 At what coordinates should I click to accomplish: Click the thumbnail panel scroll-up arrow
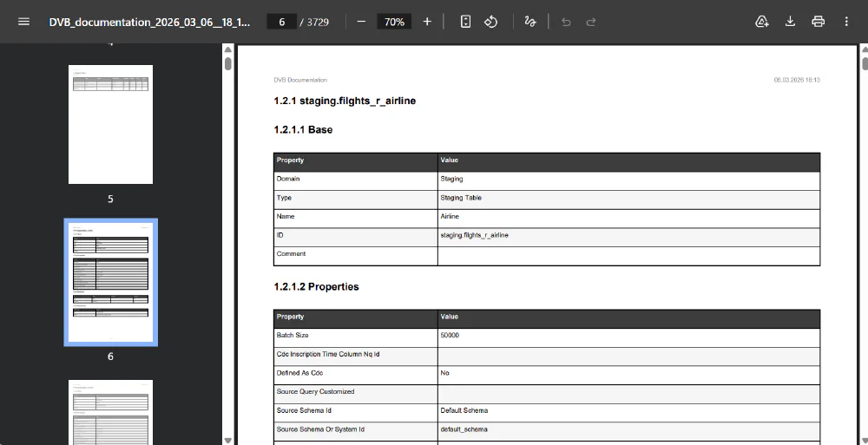228,49
